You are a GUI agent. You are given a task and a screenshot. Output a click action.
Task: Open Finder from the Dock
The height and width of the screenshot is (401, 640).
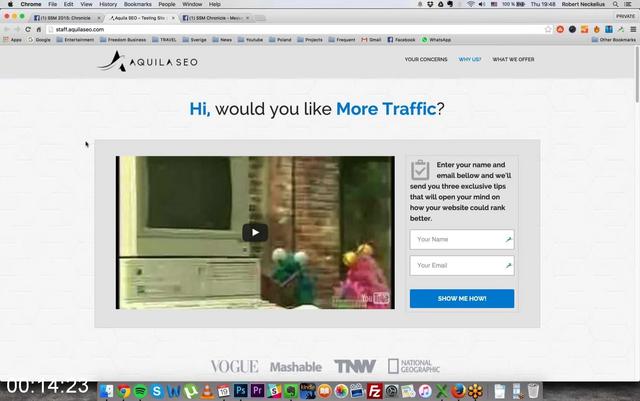point(107,391)
